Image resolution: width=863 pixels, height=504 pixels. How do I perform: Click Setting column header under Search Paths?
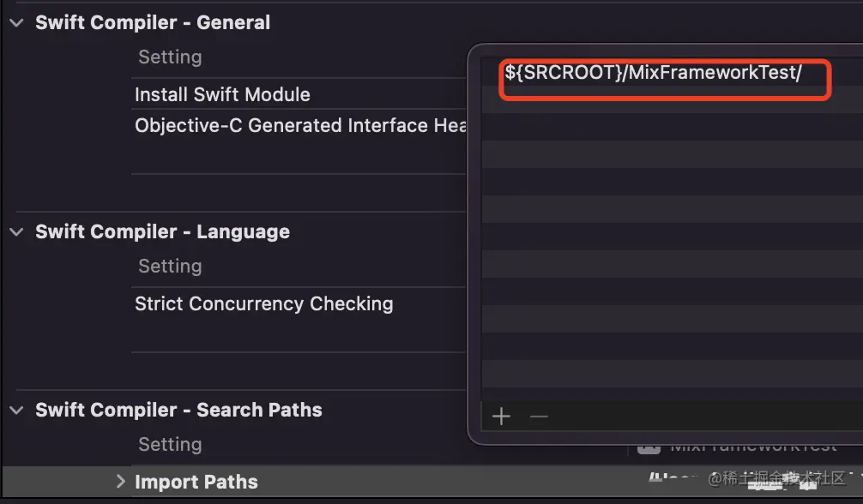pyautogui.click(x=170, y=445)
